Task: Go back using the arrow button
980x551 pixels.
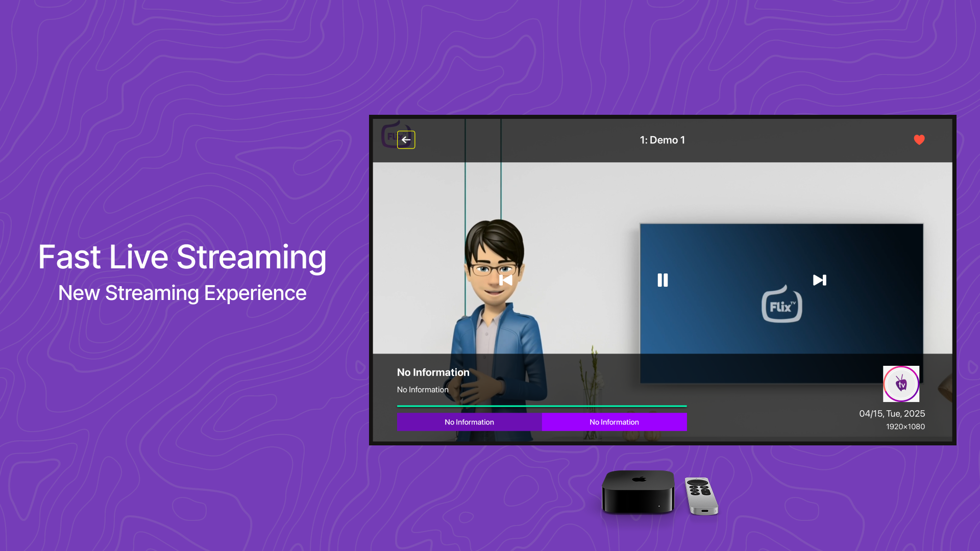Action: click(x=406, y=140)
